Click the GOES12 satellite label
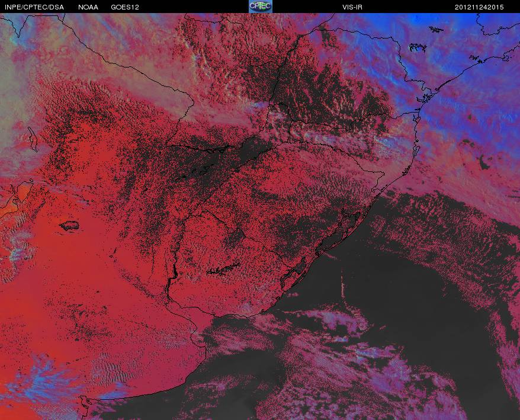This screenshot has width=520, height=420. point(125,7)
